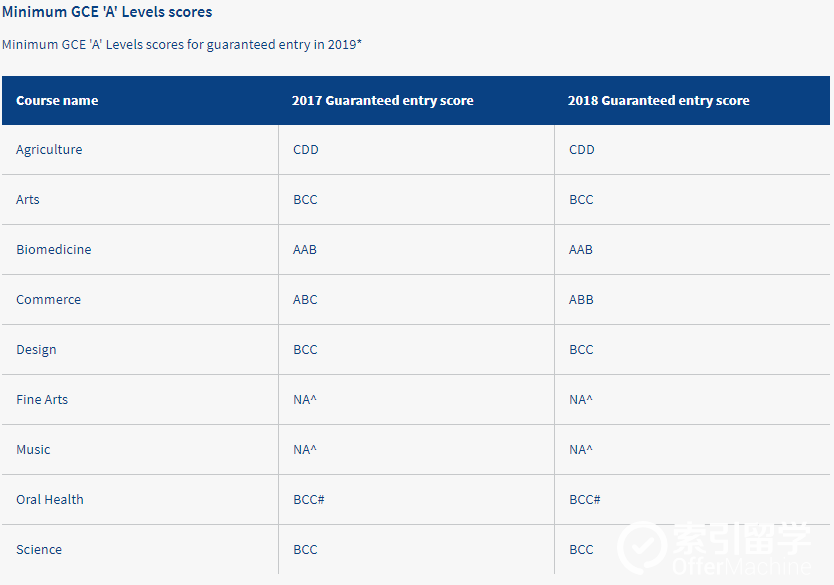Click Fine Arts 2018 NA^ value
Image resolution: width=834 pixels, height=585 pixels.
[581, 399]
